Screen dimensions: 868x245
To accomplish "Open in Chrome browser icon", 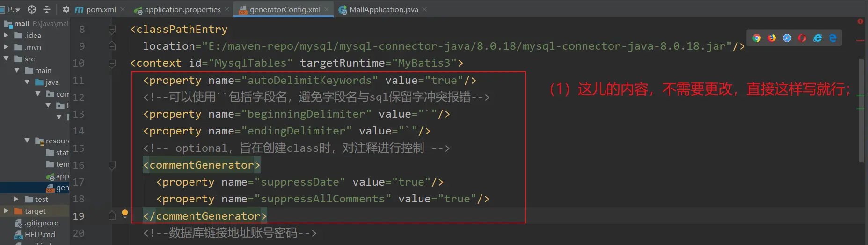I will (757, 38).
